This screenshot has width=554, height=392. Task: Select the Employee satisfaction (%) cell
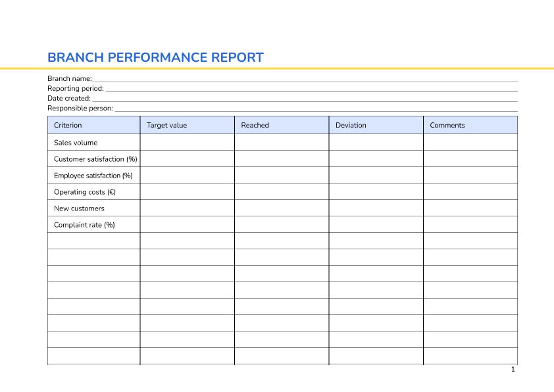coord(93,175)
